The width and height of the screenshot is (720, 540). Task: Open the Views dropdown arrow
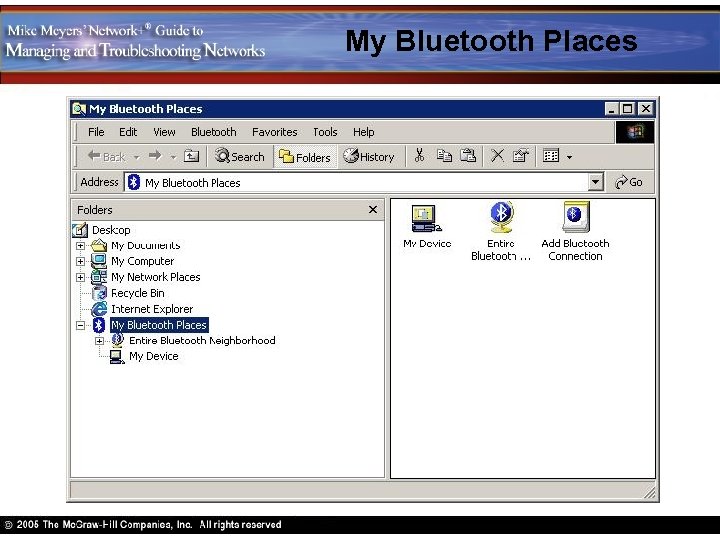(569, 157)
